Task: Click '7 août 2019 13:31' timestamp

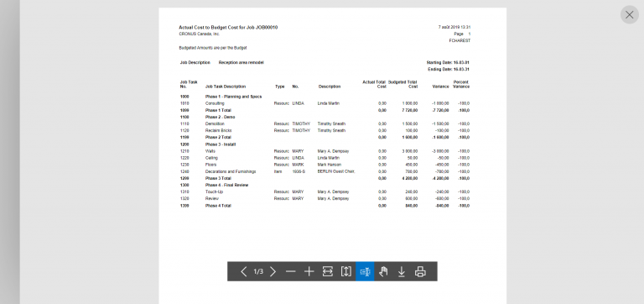Action: pos(454,27)
